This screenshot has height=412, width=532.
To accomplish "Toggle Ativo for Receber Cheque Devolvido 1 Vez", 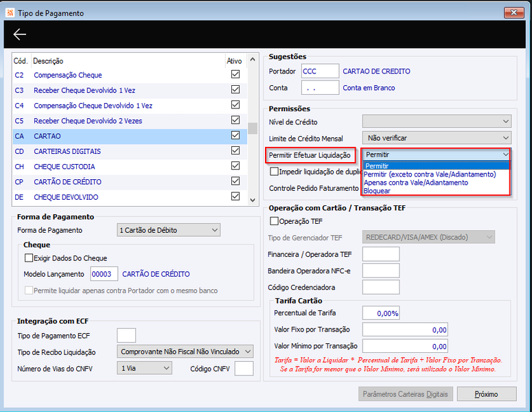I will coord(235,89).
